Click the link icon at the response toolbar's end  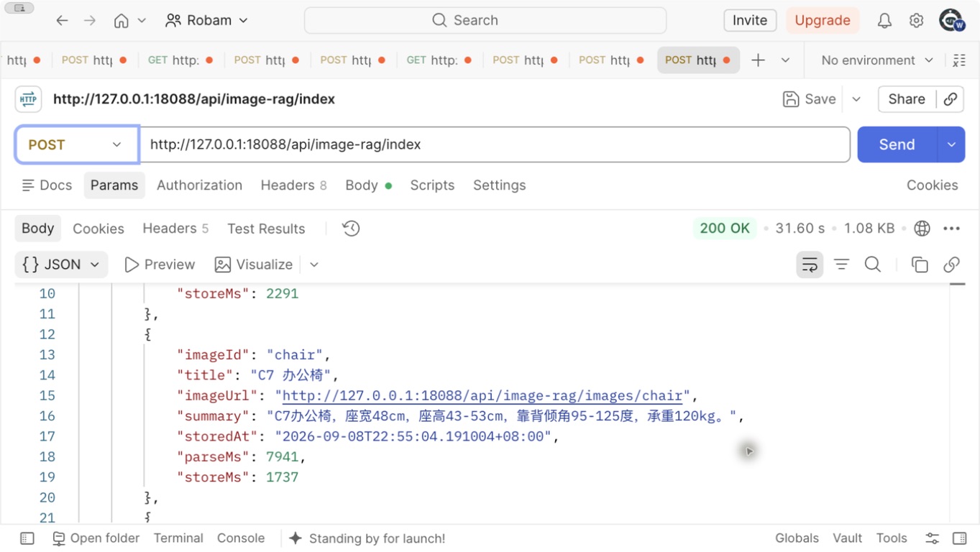951,264
